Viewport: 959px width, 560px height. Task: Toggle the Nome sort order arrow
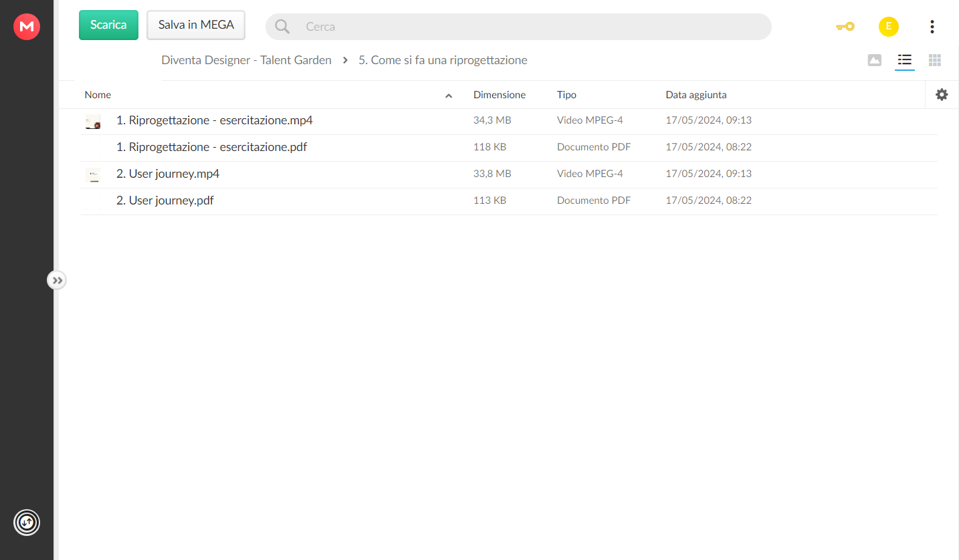449,96
